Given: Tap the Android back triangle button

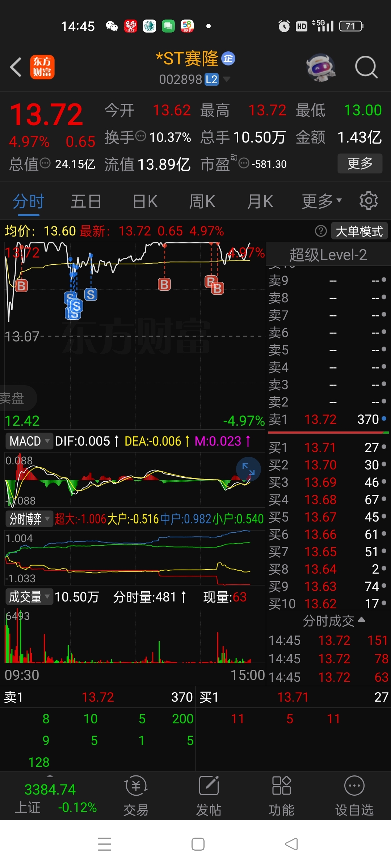Looking at the screenshot, I should [x=291, y=844].
